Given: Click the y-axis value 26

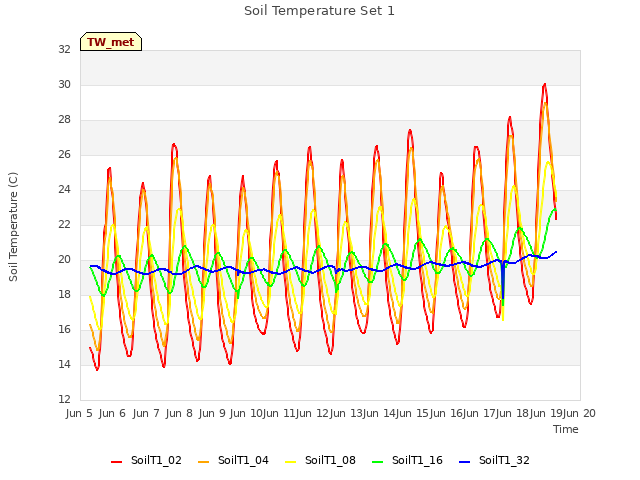Looking at the screenshot, I should click(x=64, y=154).
